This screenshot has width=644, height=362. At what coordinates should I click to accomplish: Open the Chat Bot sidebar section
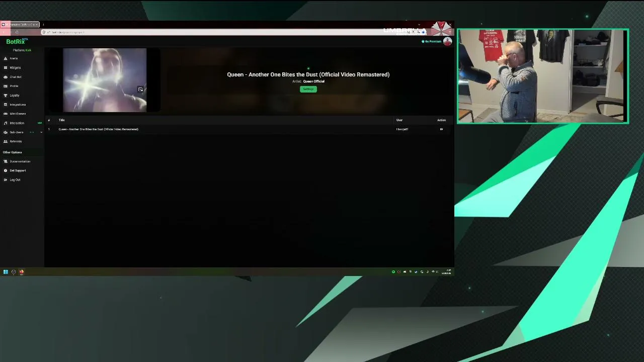point(16,77)
